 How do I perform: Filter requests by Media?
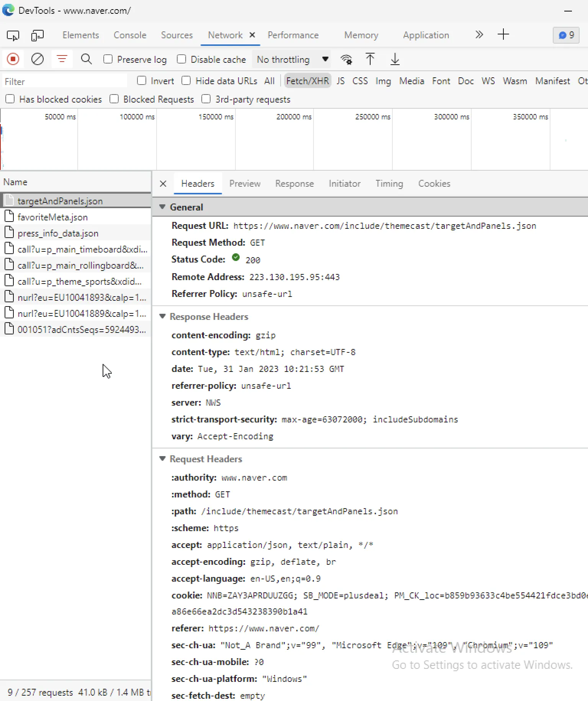(412, 81)
